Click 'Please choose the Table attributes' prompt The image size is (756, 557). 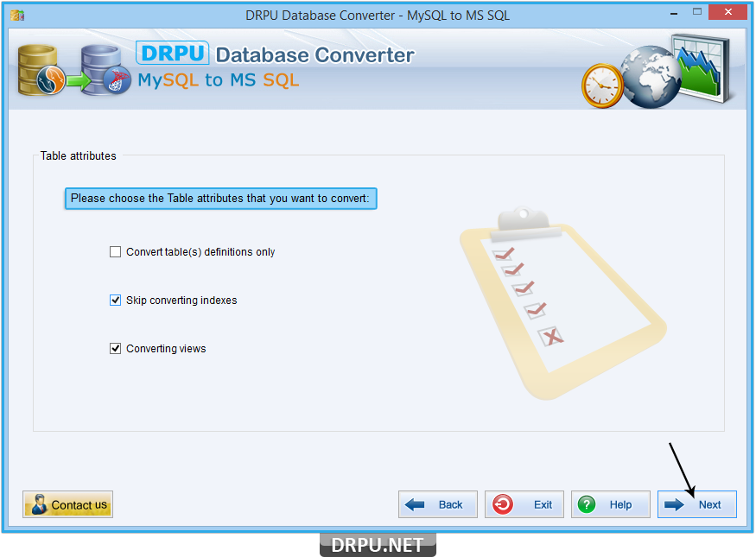click(221, 199)
